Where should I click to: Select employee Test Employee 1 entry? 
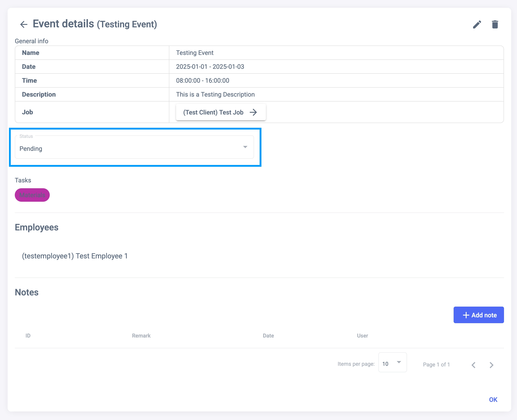75,256
